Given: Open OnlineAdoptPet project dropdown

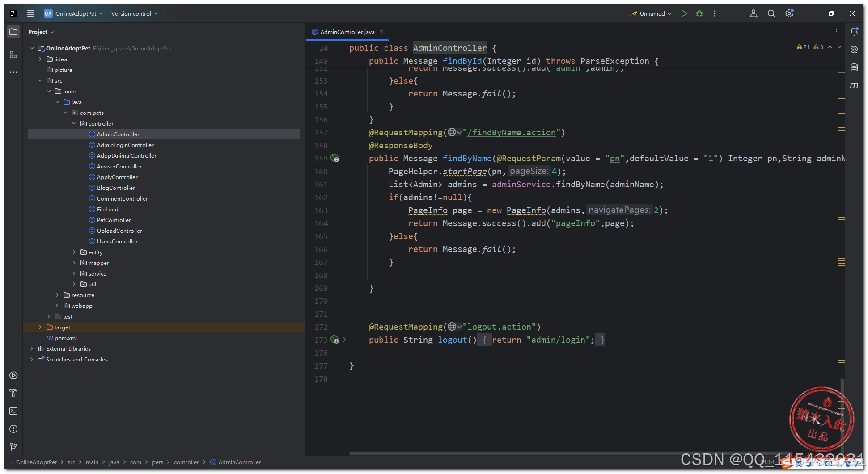Looking at the screenshot, I should click(73, 13).
